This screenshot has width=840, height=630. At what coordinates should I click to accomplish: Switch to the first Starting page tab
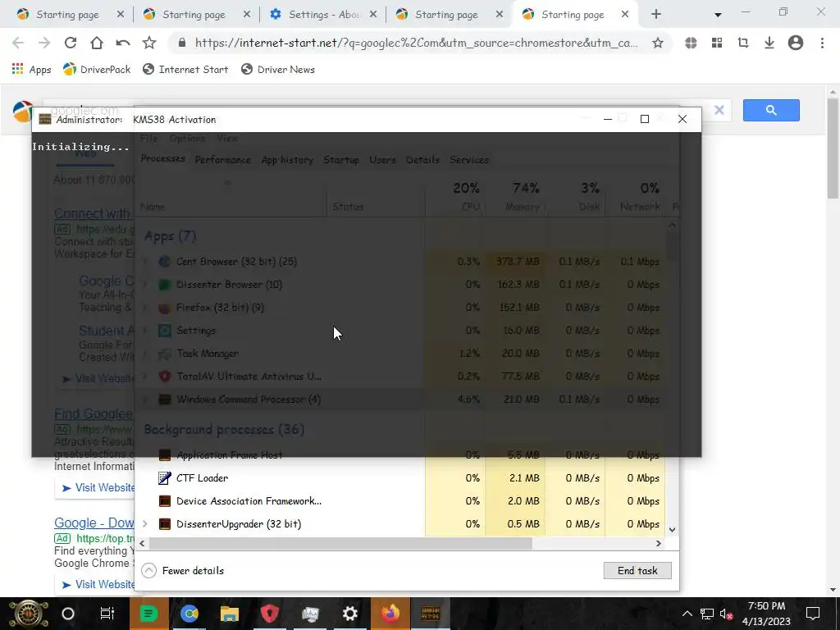point(67,15)
